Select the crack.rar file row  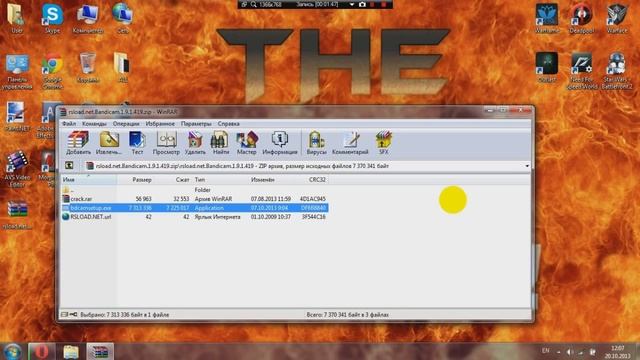tap(194, 199)
